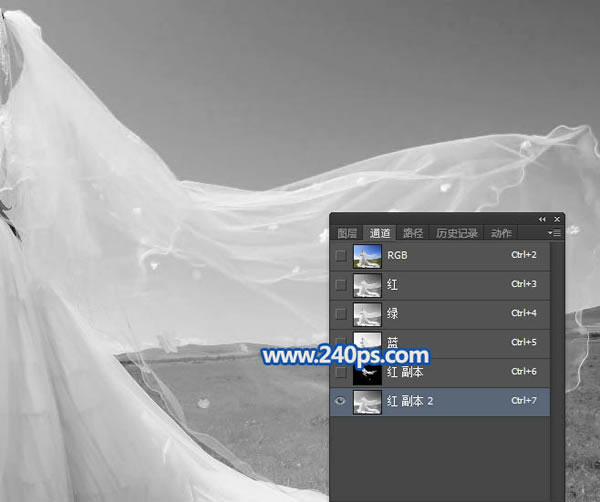Viewport: 600px width, 502px height.
Task: Show the 红 (Red) channel visibility
Action: tap(340, 285)
